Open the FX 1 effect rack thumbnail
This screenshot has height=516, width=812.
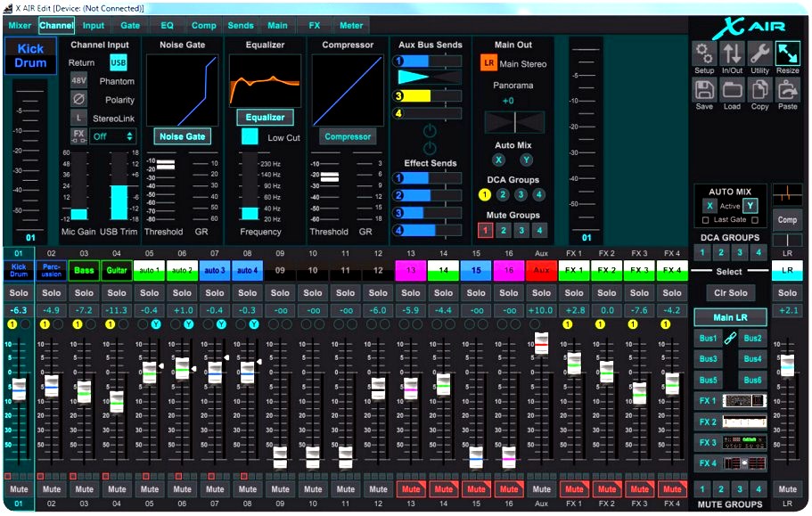pos(744,401)
